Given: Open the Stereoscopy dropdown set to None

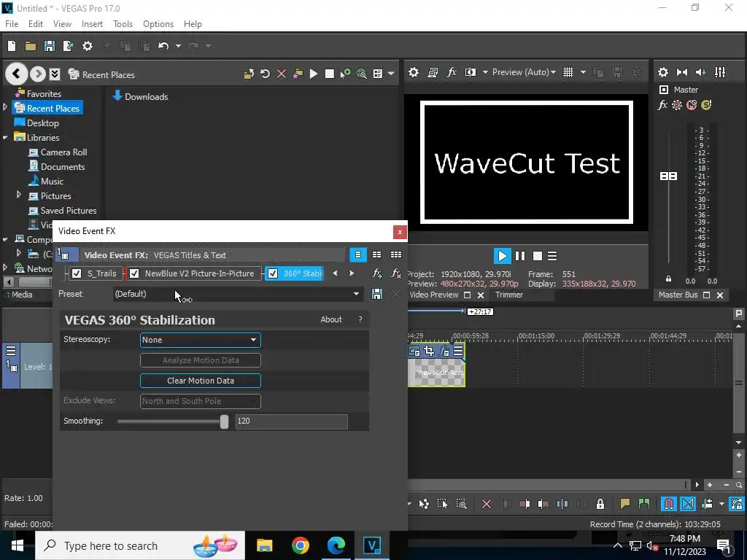Looking at the screenshot, I should point(201,340).
